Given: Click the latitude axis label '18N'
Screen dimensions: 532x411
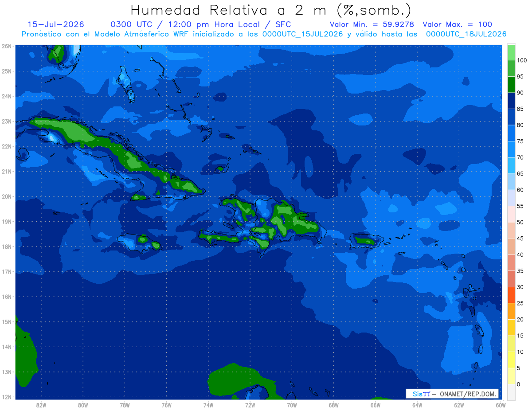Looking at the screenshot, I should (6, 247).
